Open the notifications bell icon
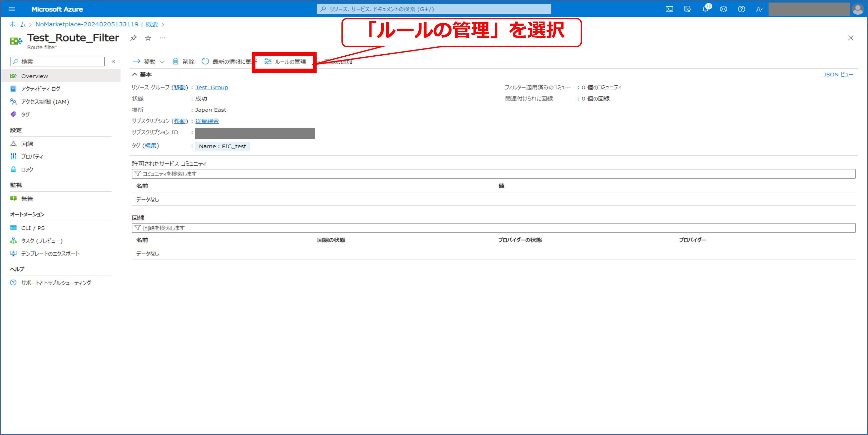This screenshot has width=868, height=435. [705, 9]
